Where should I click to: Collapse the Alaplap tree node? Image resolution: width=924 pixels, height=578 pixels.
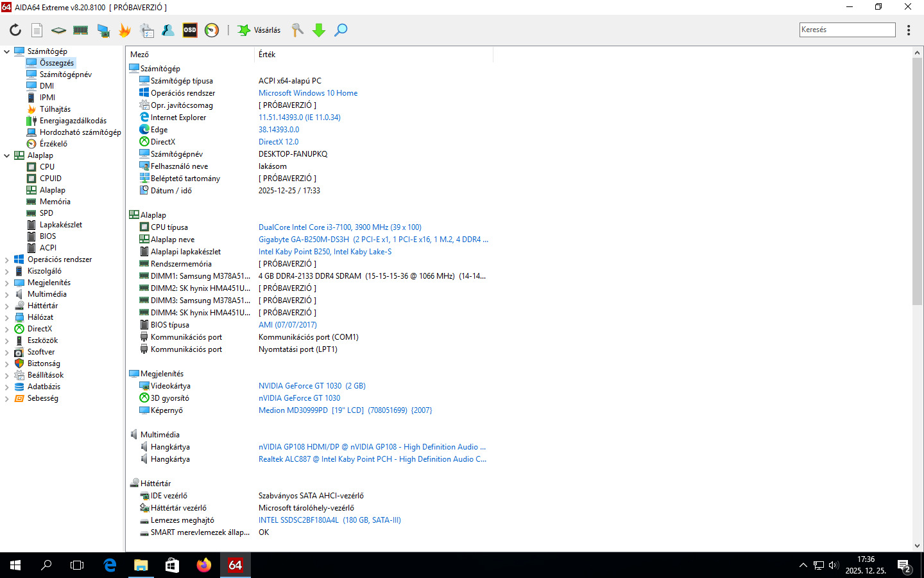click(x=7, y=155)
